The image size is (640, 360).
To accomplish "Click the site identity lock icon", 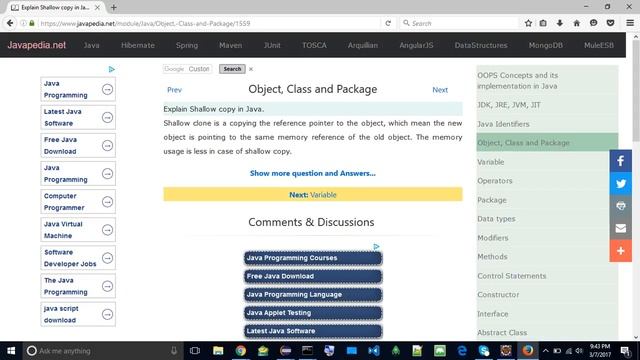I will click(32, 23).
